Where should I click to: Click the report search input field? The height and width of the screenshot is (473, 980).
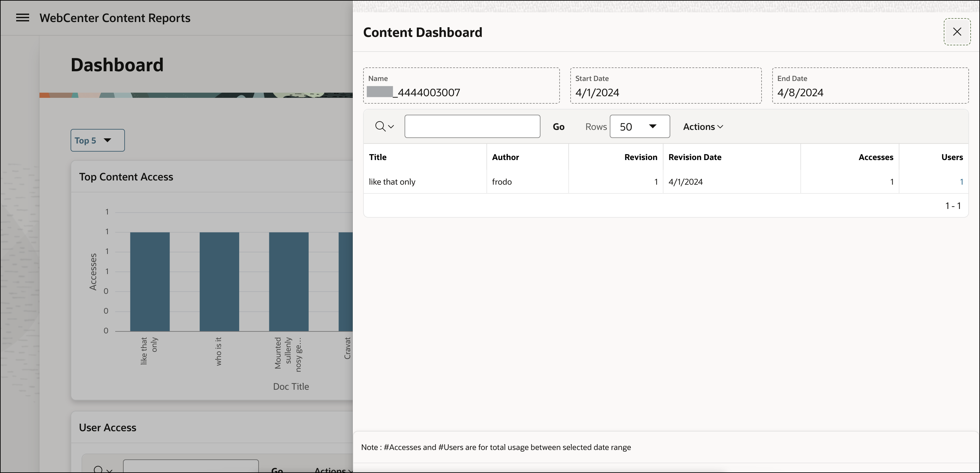tap(472, 126)
